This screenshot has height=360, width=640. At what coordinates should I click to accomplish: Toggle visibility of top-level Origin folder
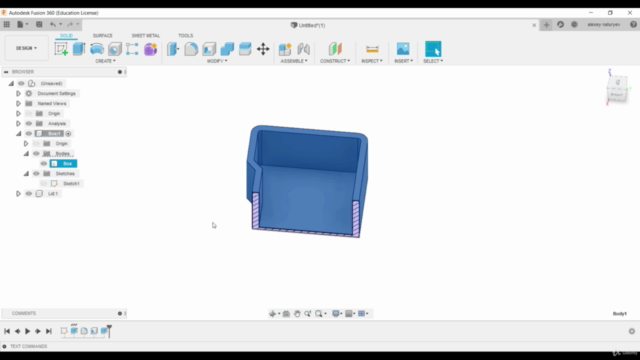29,113
